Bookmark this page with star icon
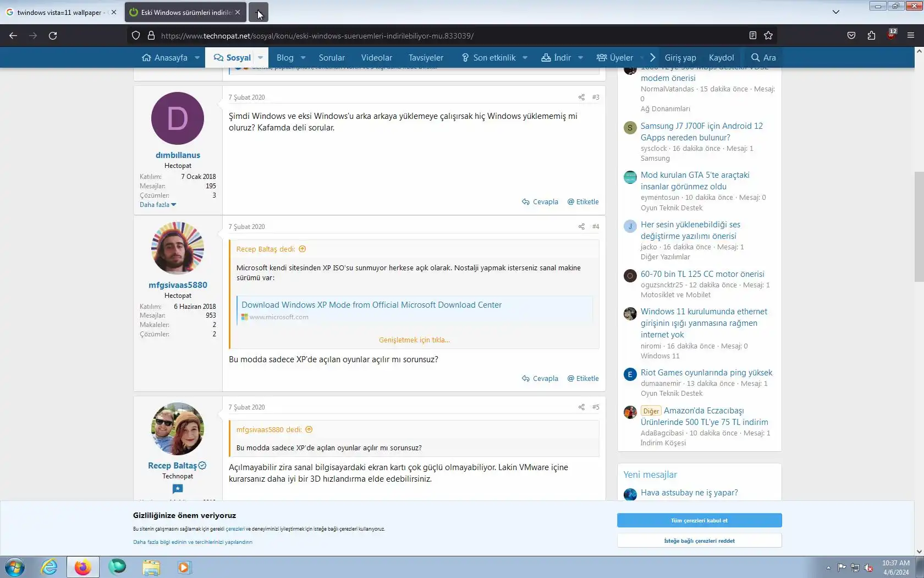This screenshot has height=578, width=924. (x=768, y=36)
